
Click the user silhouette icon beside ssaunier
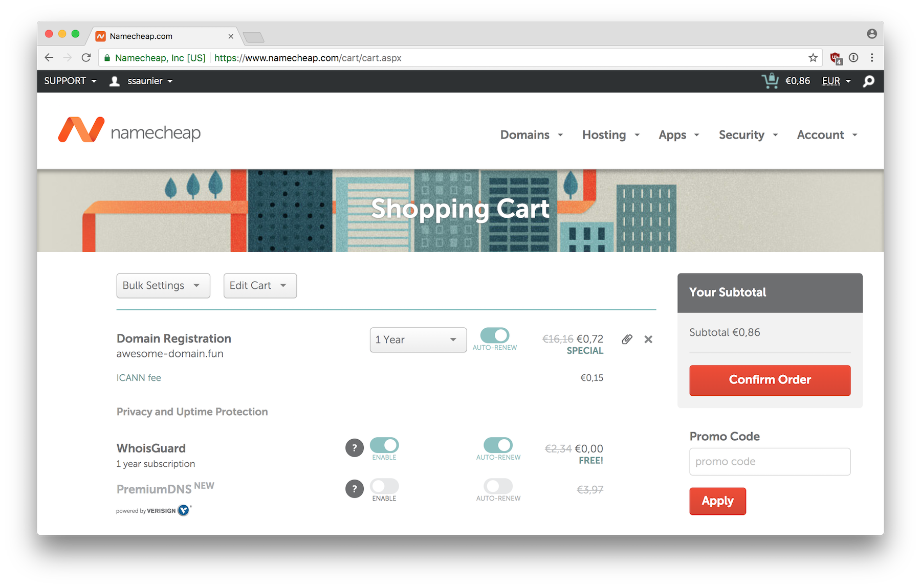pos(115,81)
